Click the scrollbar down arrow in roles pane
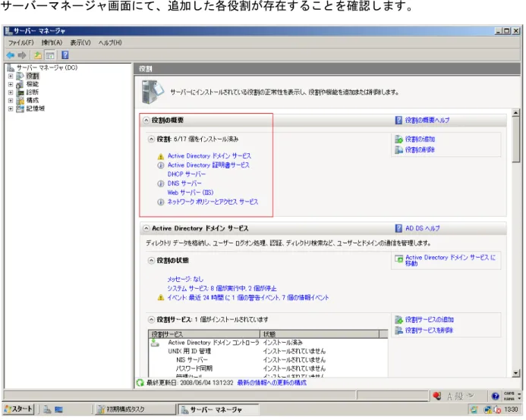Image resolution: width=526 pixels, height=420 pixels. click(x=516, y=373)
